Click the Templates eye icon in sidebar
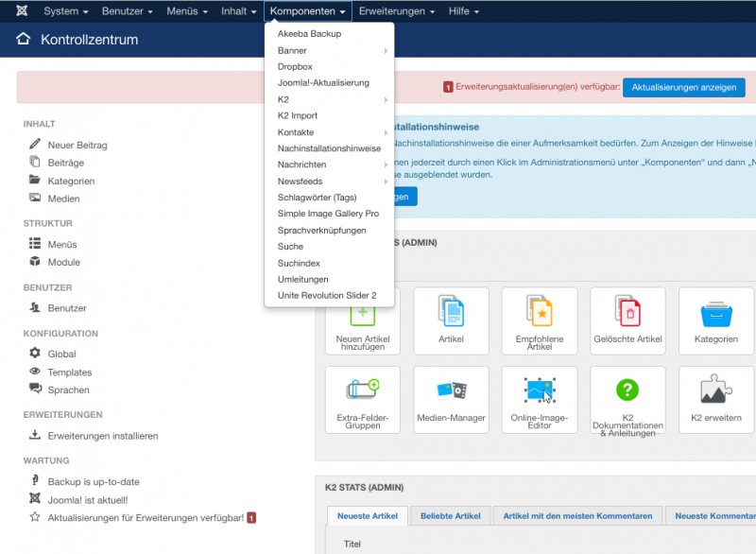Screen dimensions: 756x554 35,372
